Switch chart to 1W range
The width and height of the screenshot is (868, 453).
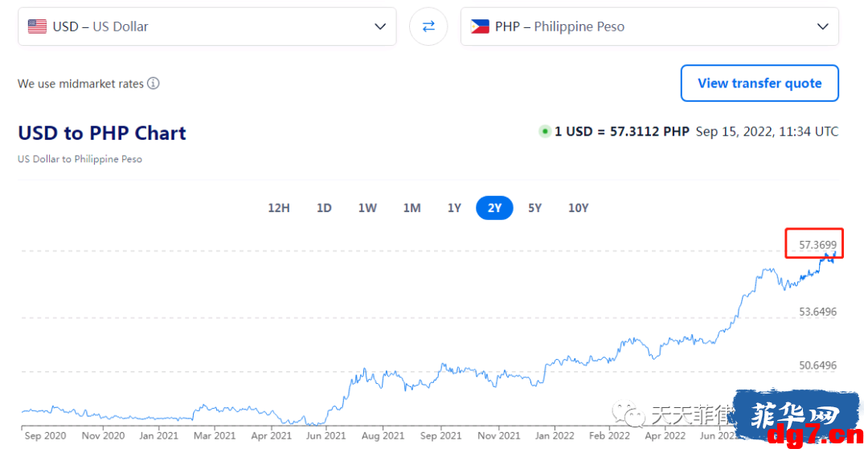367,208
